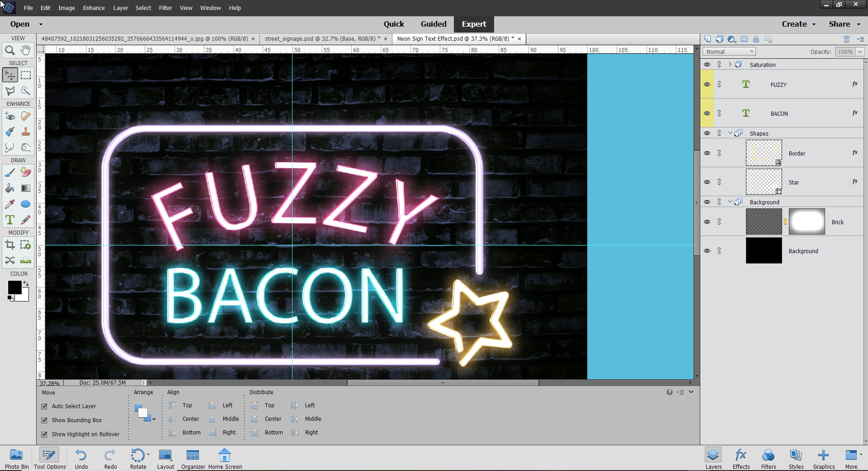Pick the Eyedropper tool
The width and height of the screenshot is (868, 471).
pyautogui.click(x=10, y=204)
